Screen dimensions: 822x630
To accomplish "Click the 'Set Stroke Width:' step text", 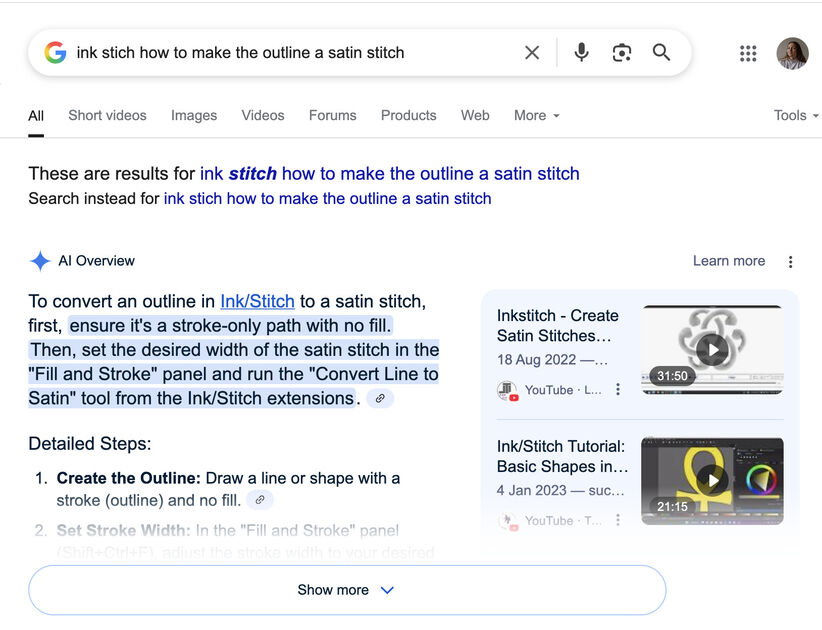I will pos(124,530).
